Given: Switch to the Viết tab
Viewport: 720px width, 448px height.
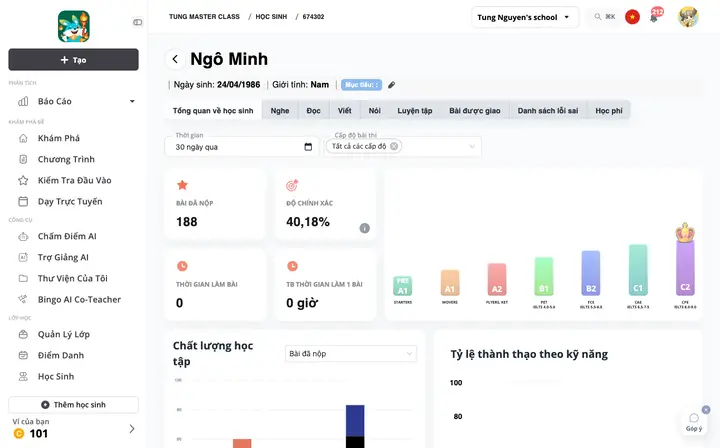Looking at the screenshot, I should 344,111.
